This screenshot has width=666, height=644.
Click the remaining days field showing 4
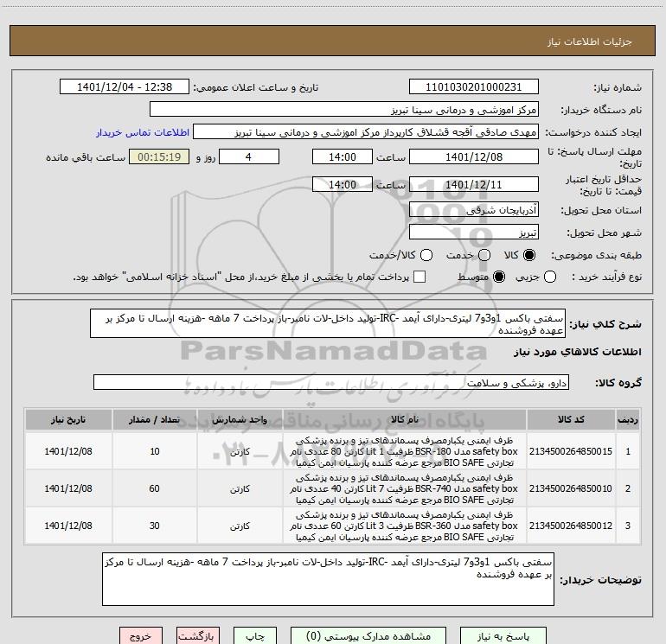[x=249, y=156]
